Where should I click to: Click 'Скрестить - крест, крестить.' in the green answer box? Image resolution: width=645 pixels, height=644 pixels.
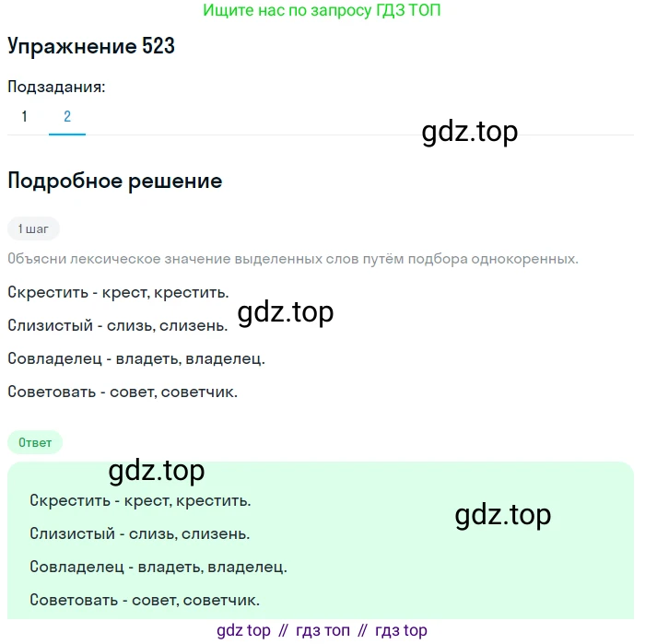pyautogui.click(x=140, y=501)
